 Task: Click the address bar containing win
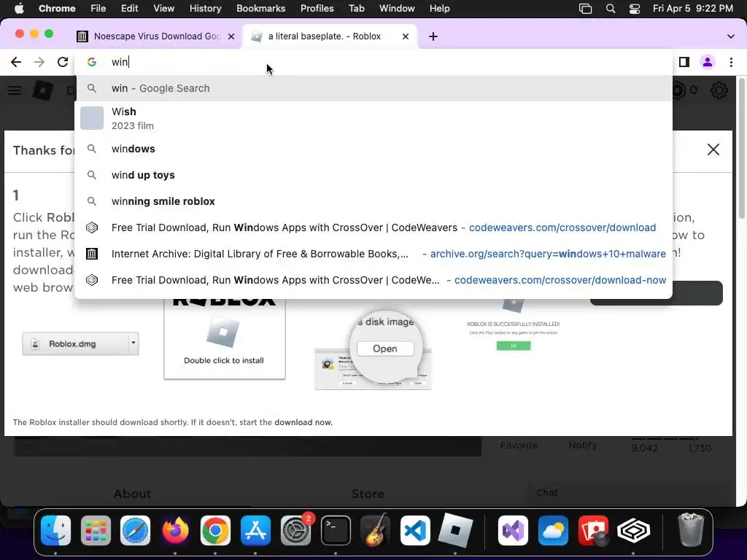373,62
